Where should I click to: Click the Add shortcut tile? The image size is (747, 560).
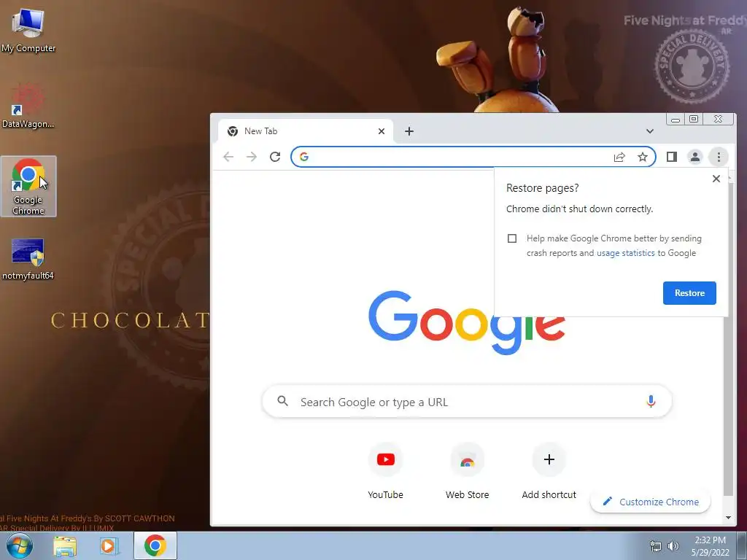tap(549, 472)
